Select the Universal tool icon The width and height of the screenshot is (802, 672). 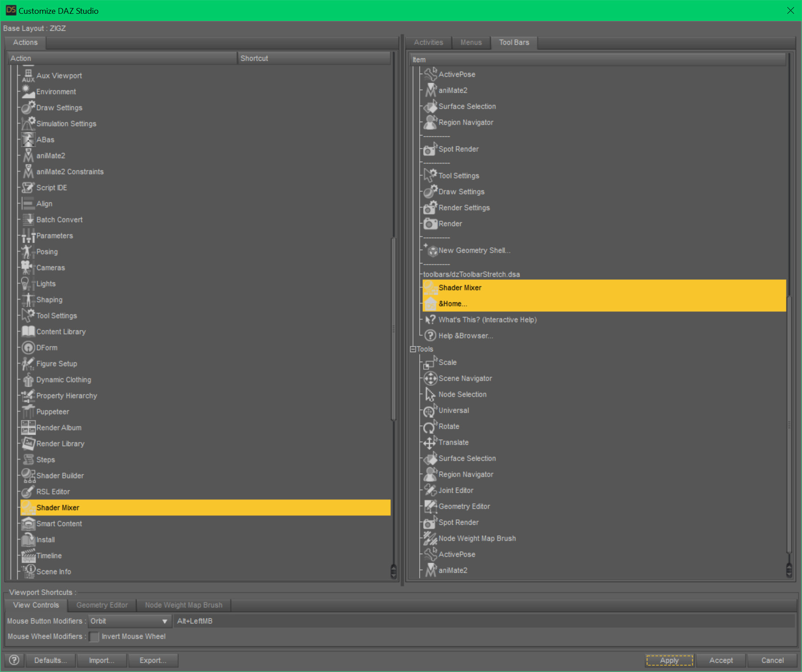click(430, 410)
